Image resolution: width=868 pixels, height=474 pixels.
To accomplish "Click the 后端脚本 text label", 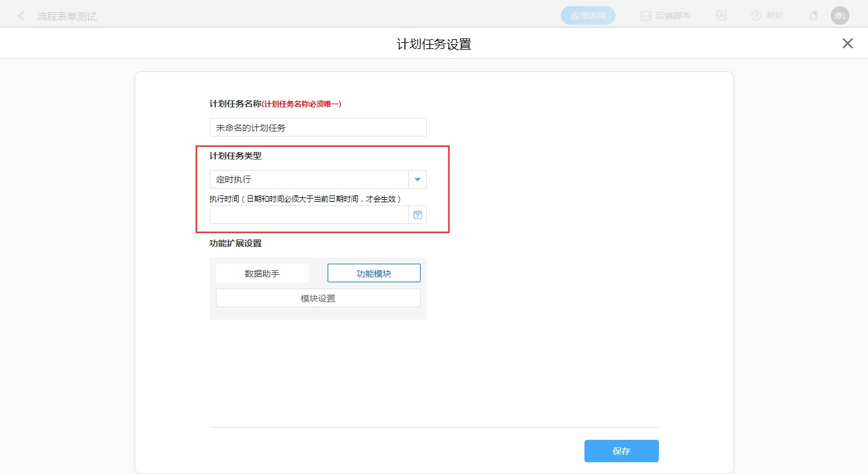I will (x=673, y=16).
